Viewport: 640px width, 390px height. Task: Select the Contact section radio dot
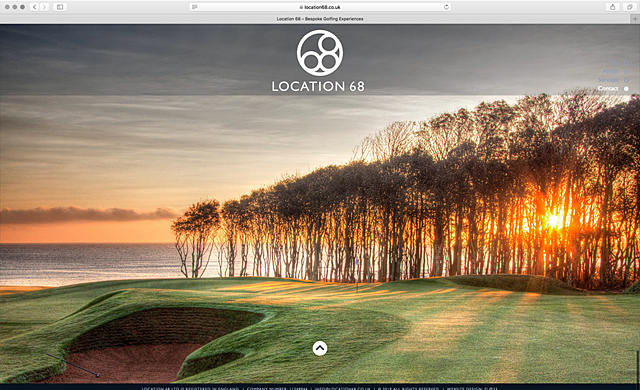(626, 89)
